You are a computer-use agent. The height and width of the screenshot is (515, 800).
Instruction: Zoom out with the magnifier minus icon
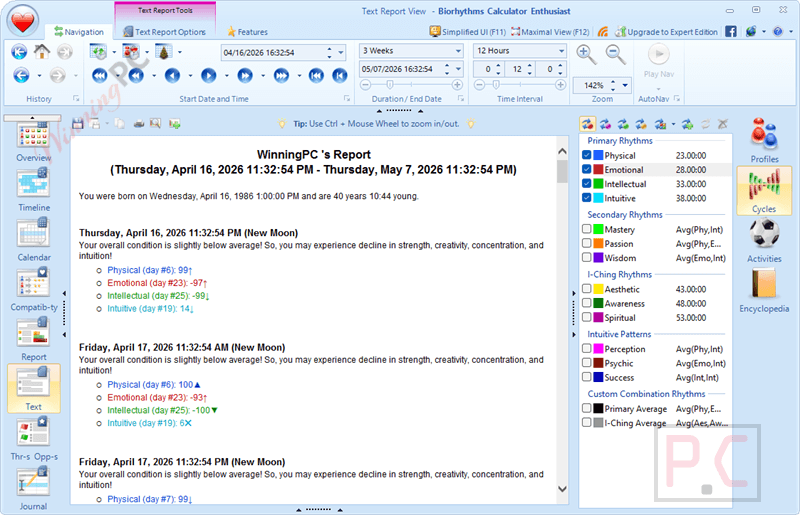(x=615, y=54)
